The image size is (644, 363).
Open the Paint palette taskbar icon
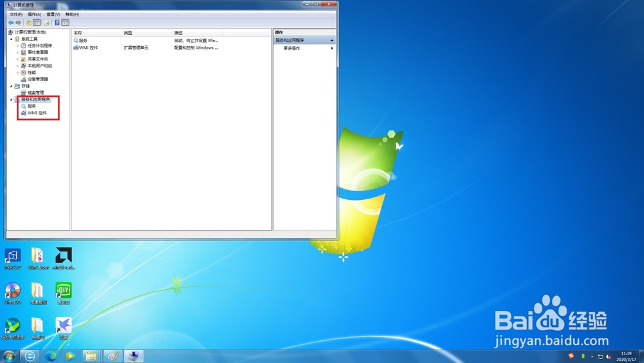tap(113, 356)
